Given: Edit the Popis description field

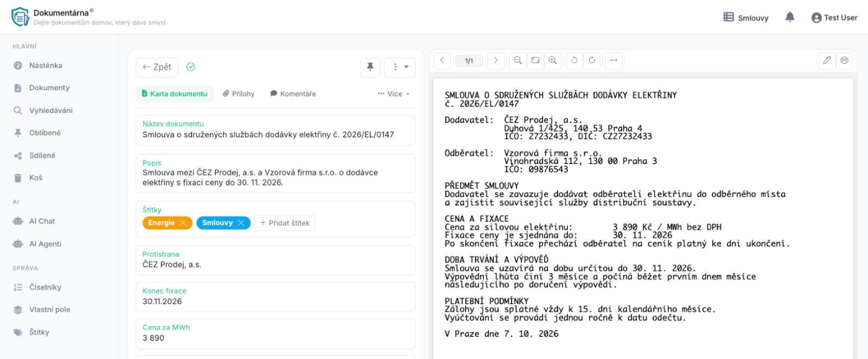Looking at the screenshot, I should 276,173.
